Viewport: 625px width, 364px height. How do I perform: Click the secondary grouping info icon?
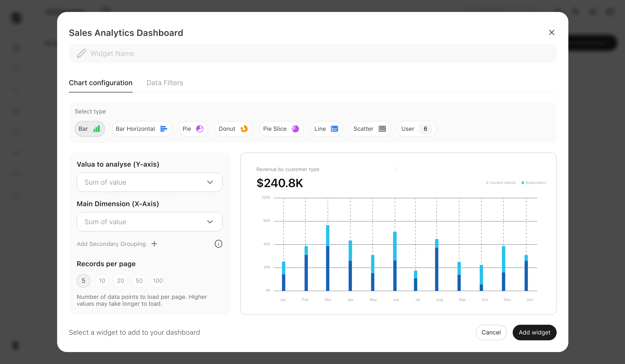click(218, 244)
